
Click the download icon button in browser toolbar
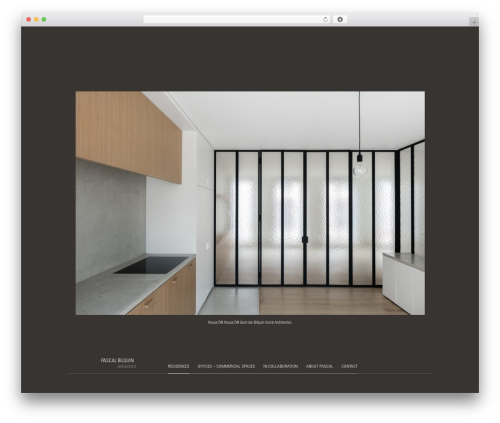pyautogui.click(x=340, y=19)
